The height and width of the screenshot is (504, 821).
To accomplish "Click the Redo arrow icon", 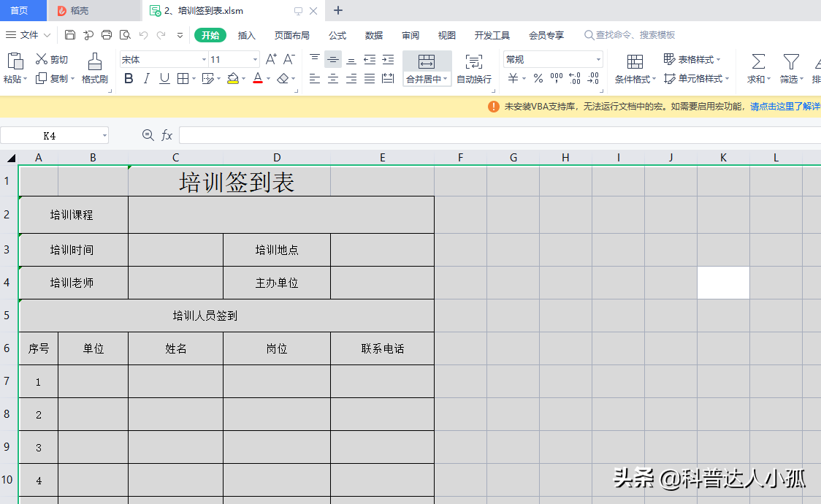I will [x=161, y=35].
